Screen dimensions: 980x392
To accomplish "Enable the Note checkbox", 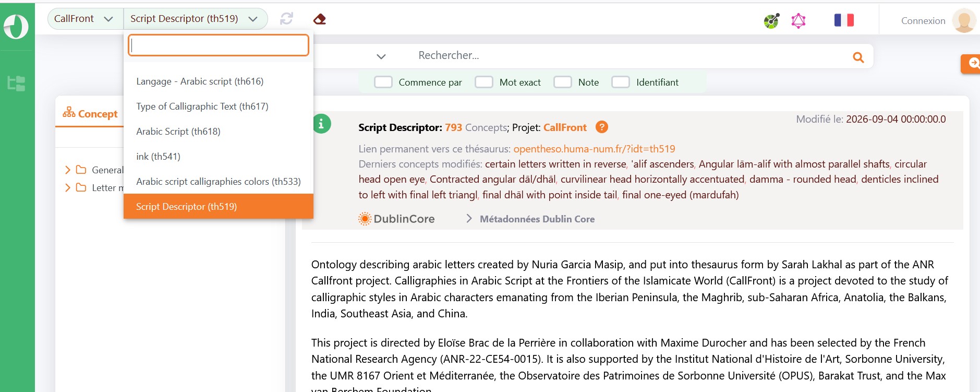I will 562,82.
